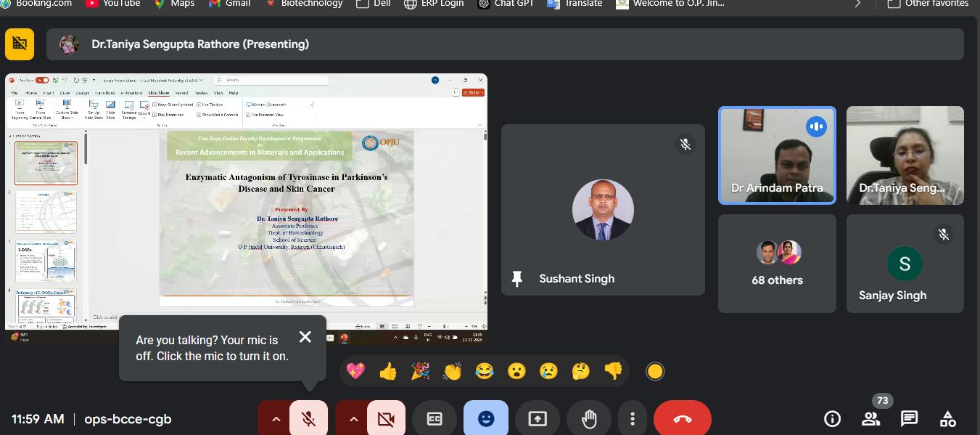The width and height of the screenshot is (980, 435).
Task: Open the three-dot more options menu
Action: tap(633, 419)
